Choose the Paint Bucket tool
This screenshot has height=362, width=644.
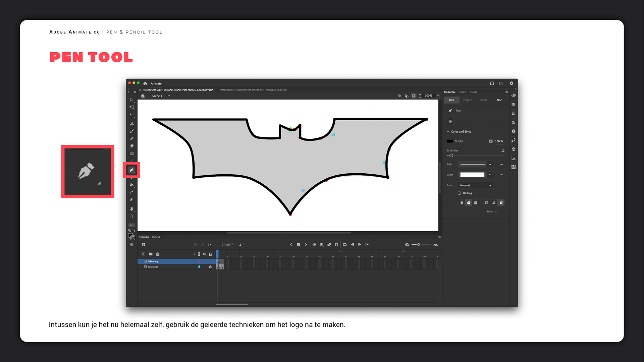[x=131, y=185]
